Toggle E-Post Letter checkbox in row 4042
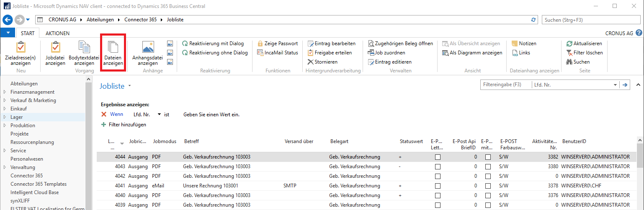Viewport: 644px width, 210px height. (438, 176)
